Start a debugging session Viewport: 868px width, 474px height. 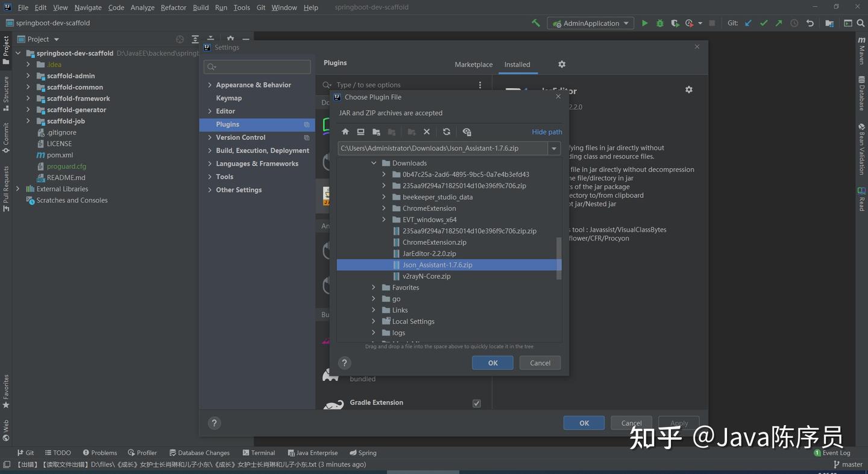(659, 23)
